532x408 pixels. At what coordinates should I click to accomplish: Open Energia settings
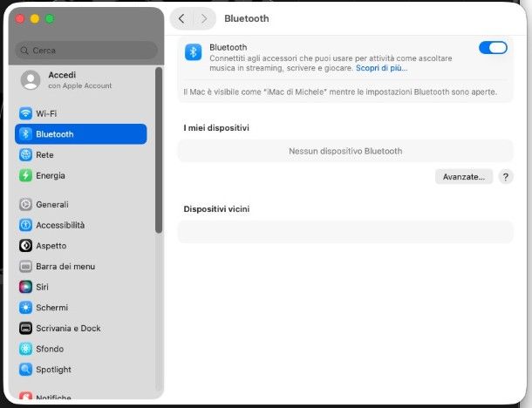tap(81, 175)
